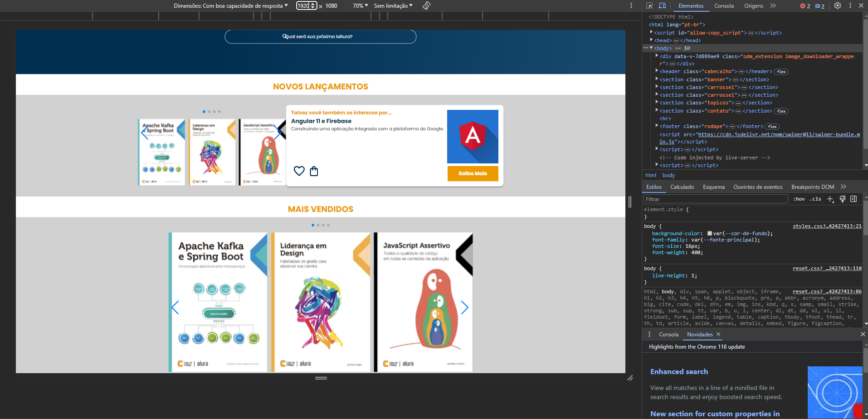The width and height of the screenshot is (868, 419).
Task: Open device toolbar more options menu
Action: point(631,6)
